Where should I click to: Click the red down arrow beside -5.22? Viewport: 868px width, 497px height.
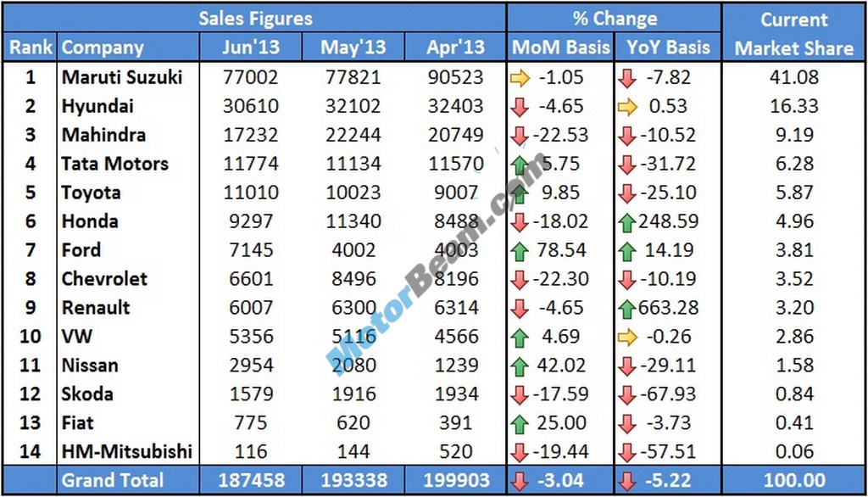627,482
